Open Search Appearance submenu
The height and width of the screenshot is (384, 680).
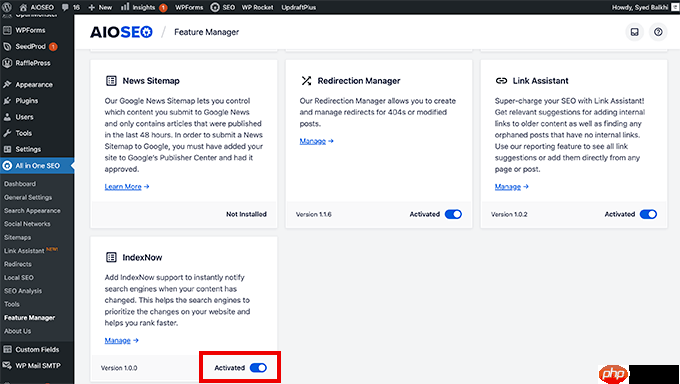pyautogui.click(x=32, y=210)
